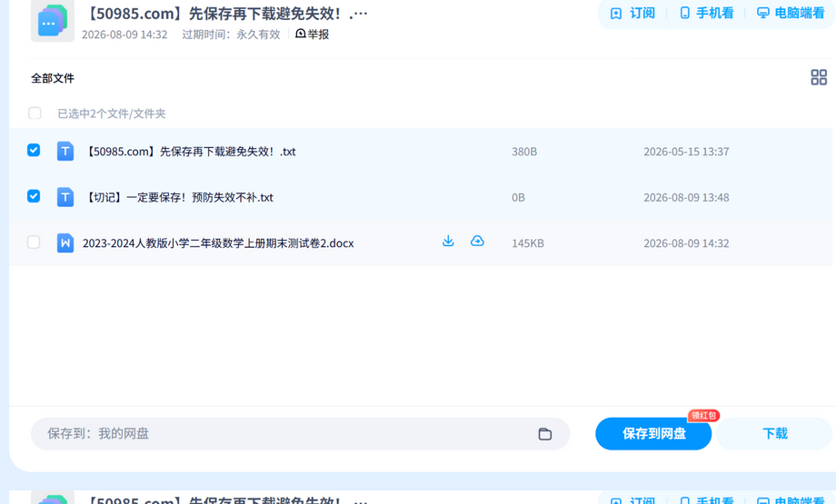This screenshot has width=836, height=504.
Task: Uncheck the 【切记】一定要保存 file checkbox
Action: coord(34,196)
